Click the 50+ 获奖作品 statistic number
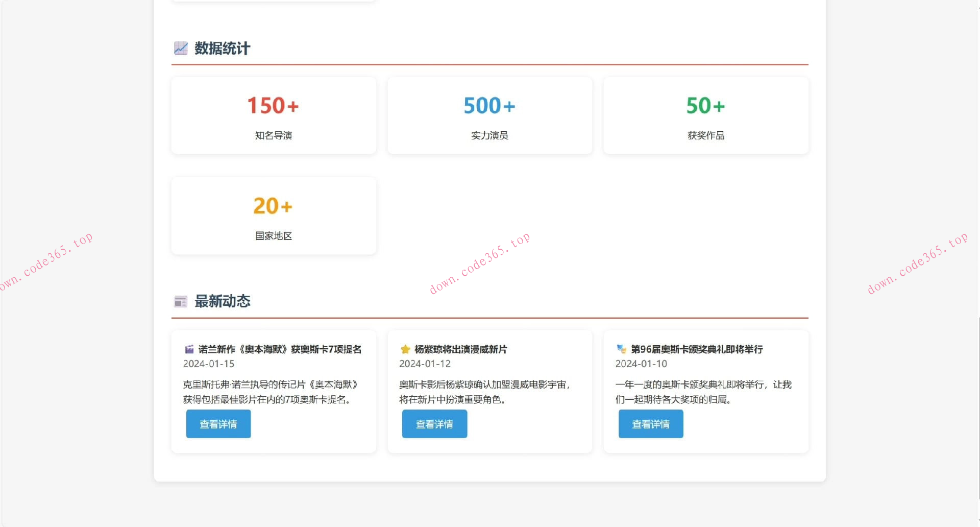 tap(705, 106)
